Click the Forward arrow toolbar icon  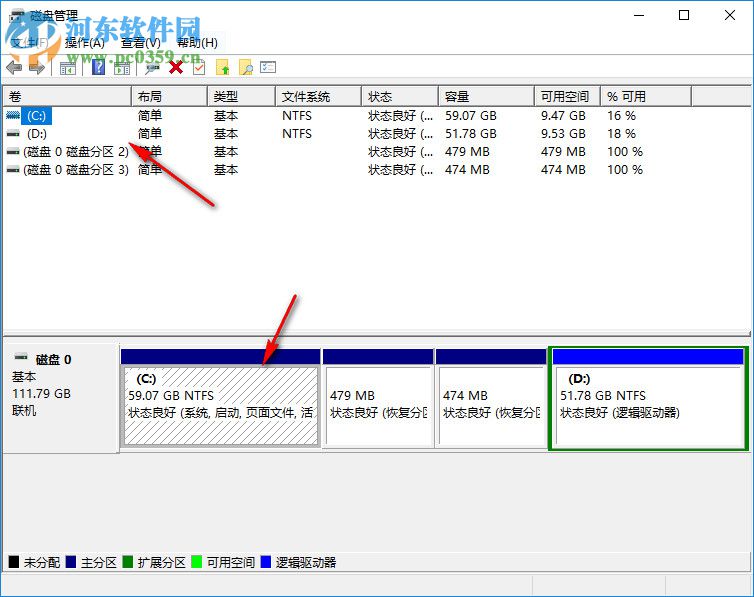coord(37,68)
